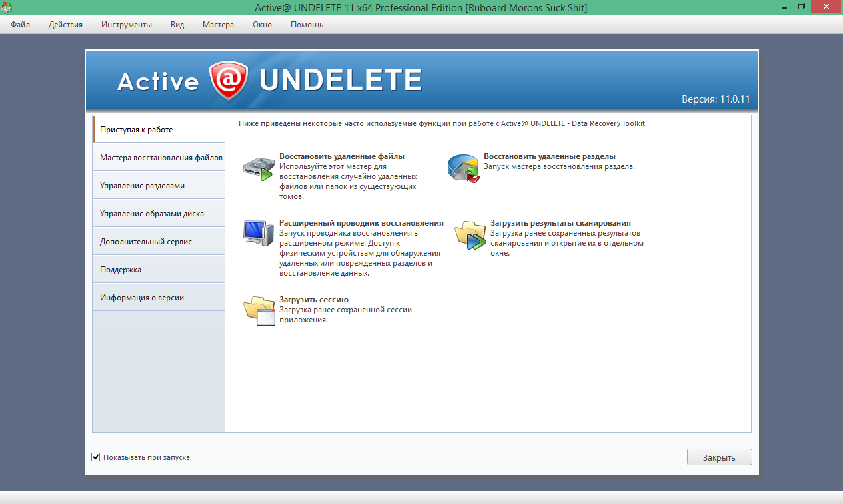The width and height of the screenshot is (843, 504).
Task: View the "Информация о версии" tab
Action: (159, 297)
